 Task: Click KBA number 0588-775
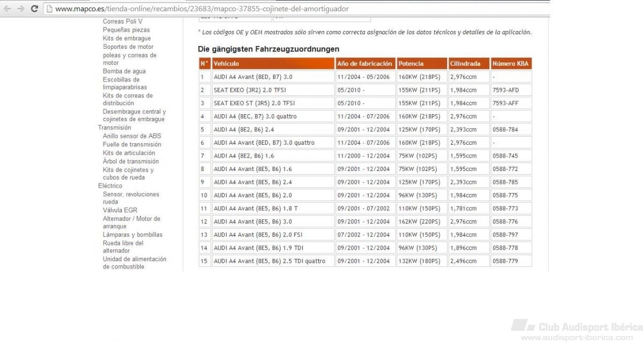click(505, 195)
